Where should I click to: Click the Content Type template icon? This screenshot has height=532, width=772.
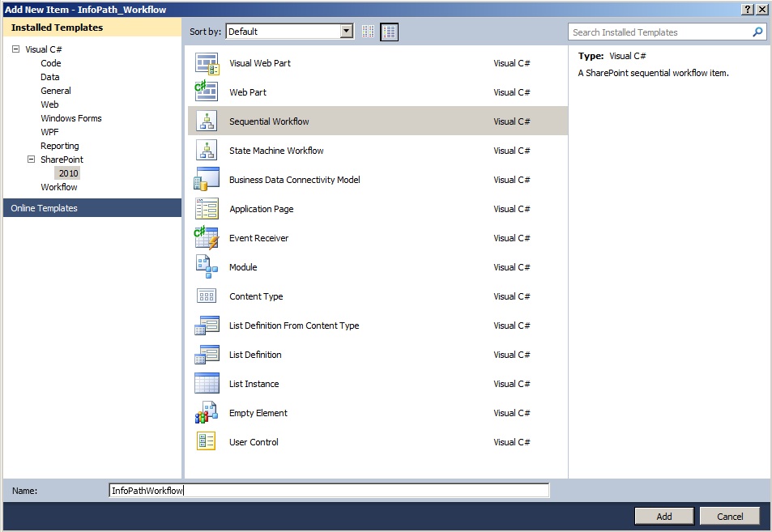point(207,296)
